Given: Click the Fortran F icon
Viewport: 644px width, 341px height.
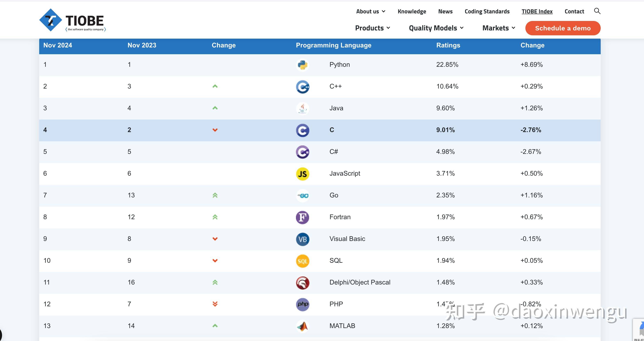Looking at the screenshot, I should [x=303, y=217].
